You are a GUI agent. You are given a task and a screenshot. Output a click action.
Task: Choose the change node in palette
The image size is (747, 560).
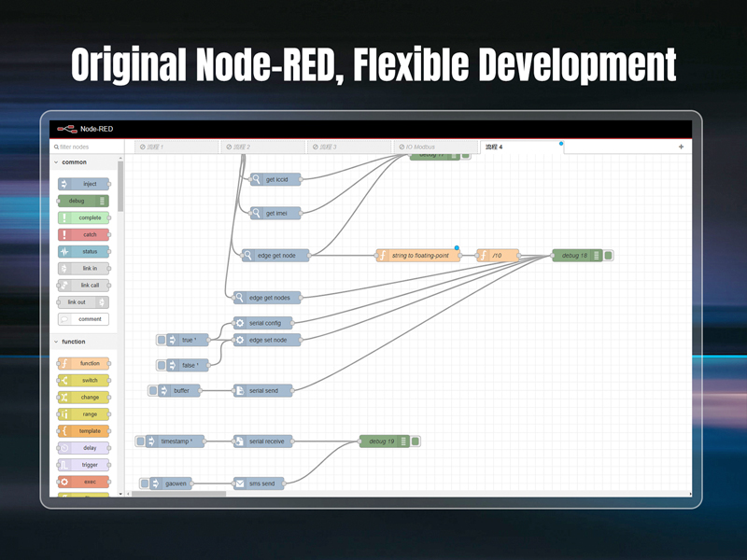point(84,398)
